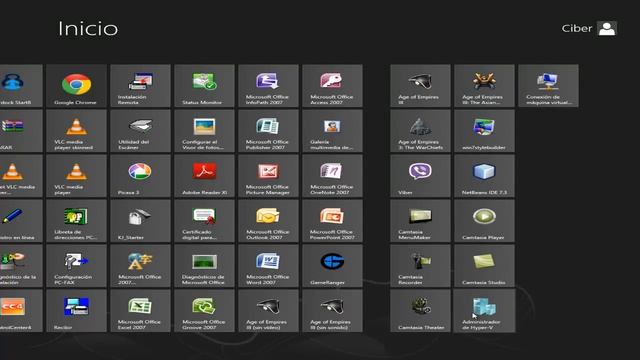The width and height of the screenshot is (640, 360).
Task: Launch Viber
Action: (x=420, y=176)
